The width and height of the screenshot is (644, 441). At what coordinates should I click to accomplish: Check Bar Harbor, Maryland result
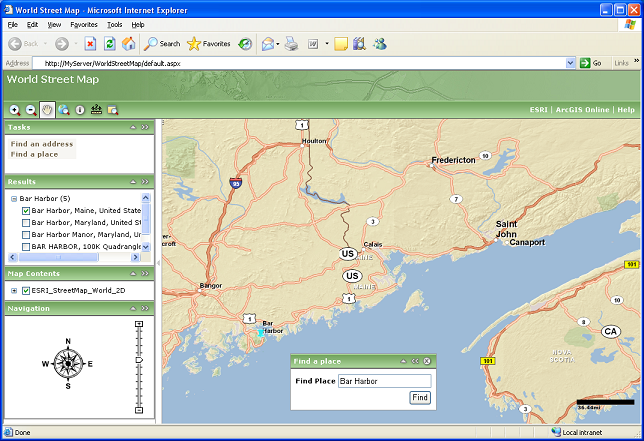tap(26, 223)
